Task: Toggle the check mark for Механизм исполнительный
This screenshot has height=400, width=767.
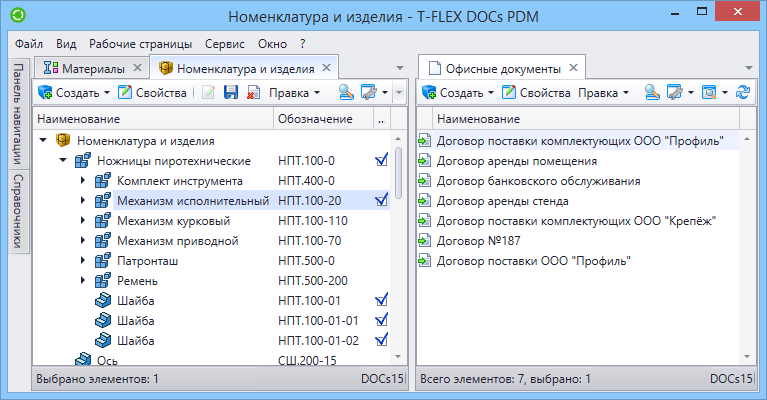Action: (382, 200)
